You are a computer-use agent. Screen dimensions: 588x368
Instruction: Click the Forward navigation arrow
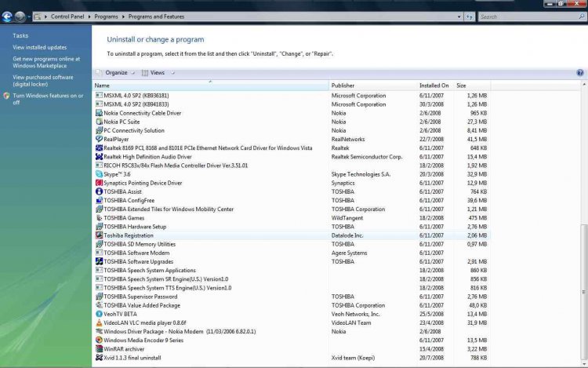tap(20, 16)
